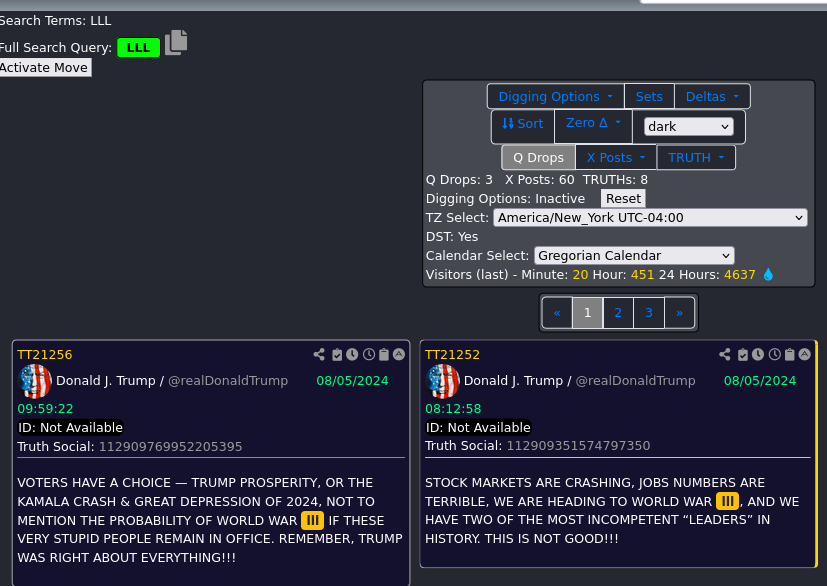Click the 'TRUTHs: 8' count text
The image size is (827, 586).
(x=615, y=180)
